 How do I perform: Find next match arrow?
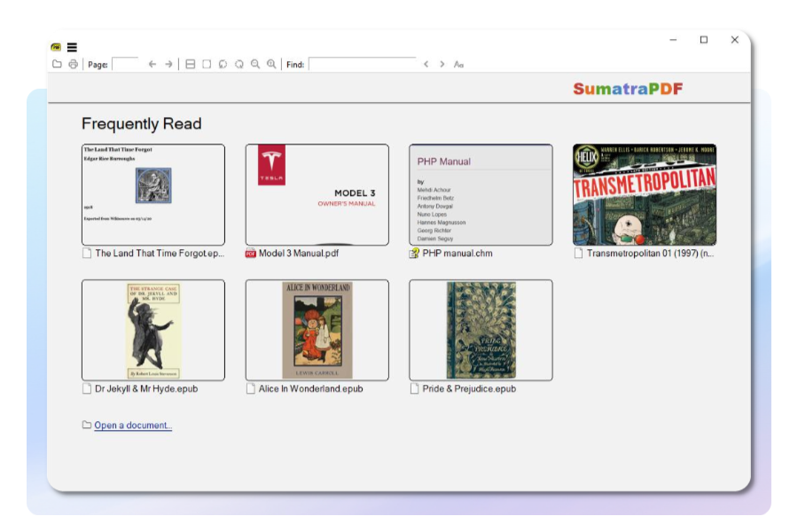pyautogui.click(x=442, y=64)
